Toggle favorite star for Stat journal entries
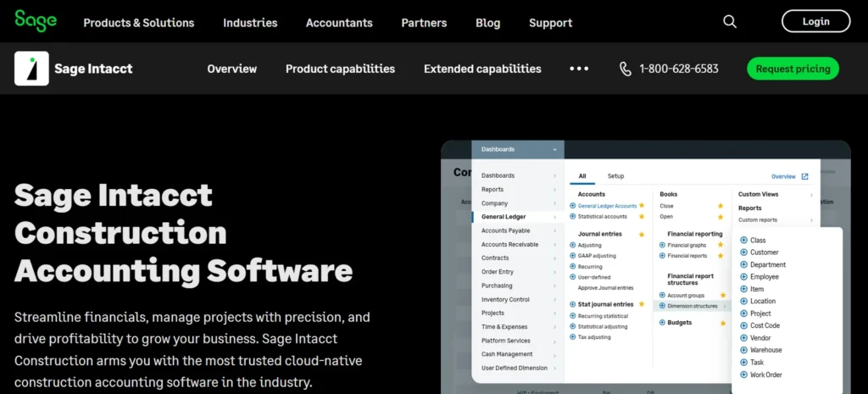The height and width of the screenshot is (394, 868). click(x=642, y=304)
